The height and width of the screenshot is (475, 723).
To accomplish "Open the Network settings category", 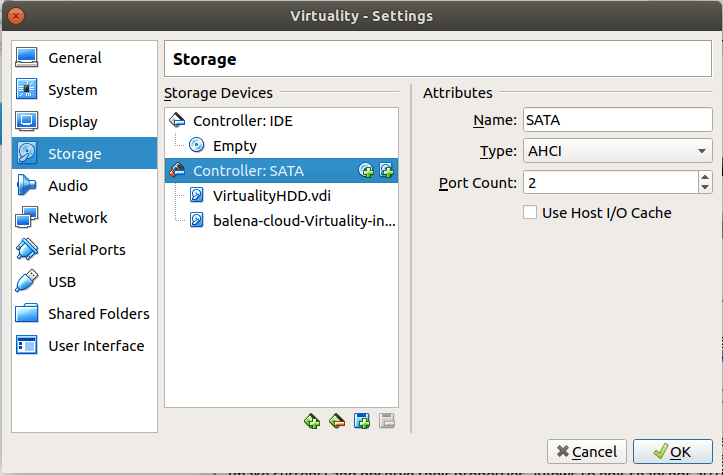I will pyautogui.click(x=84, y=218).
